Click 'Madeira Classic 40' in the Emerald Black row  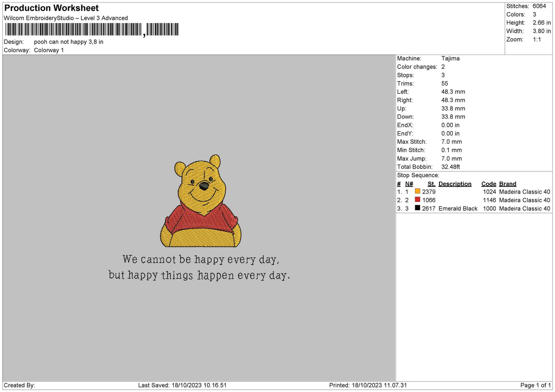[x=524, y=208]
